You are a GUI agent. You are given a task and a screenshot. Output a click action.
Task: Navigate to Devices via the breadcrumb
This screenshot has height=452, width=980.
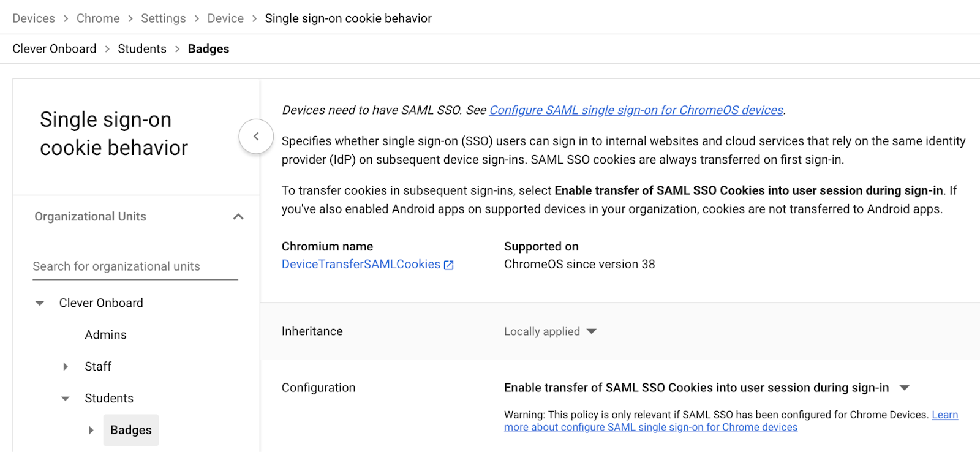coord(33,18)
